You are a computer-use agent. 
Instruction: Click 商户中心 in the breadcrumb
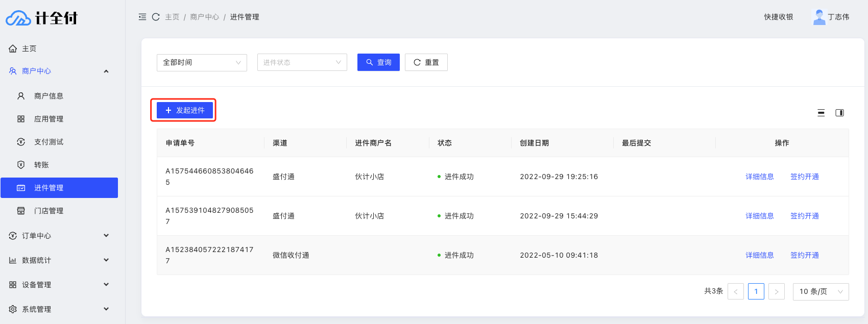(x=205, y=17)
